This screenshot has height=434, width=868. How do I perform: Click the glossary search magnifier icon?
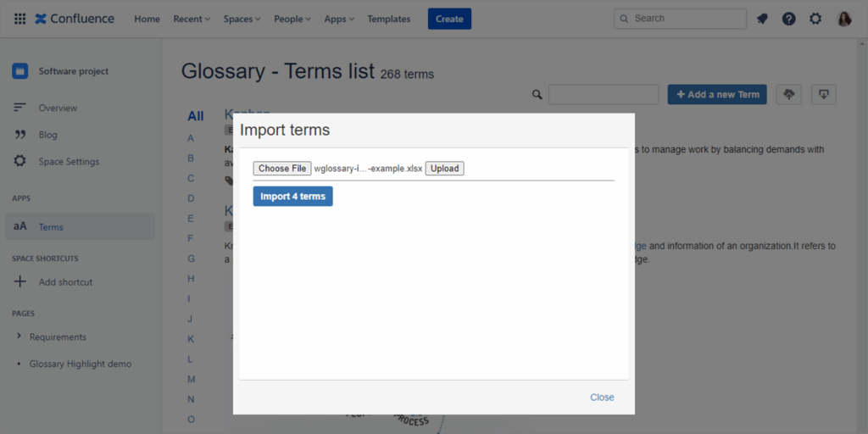(537, 95)
